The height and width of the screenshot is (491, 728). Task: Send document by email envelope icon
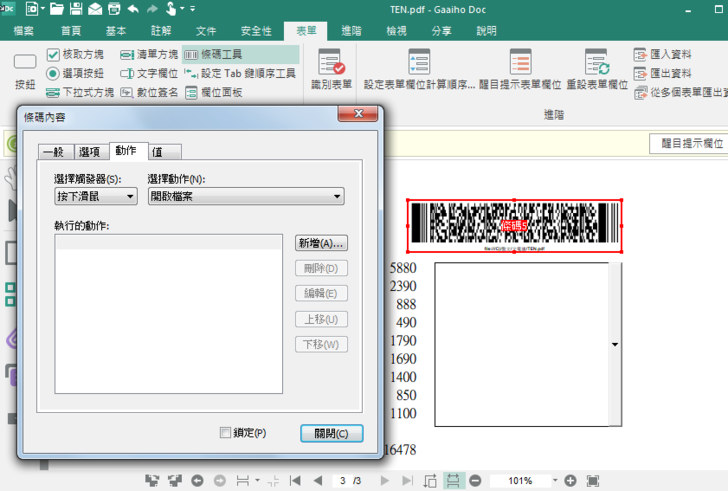tap(95, 9)
